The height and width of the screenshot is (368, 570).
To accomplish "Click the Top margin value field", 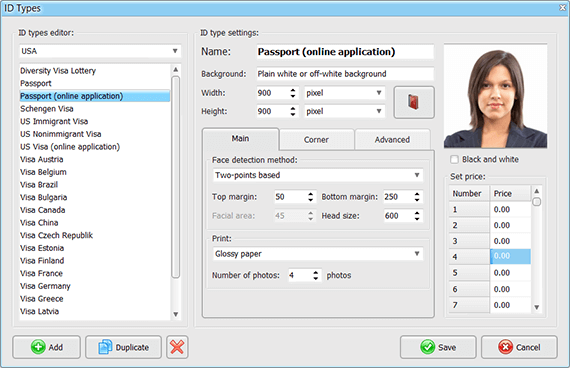I will (290, 197).
